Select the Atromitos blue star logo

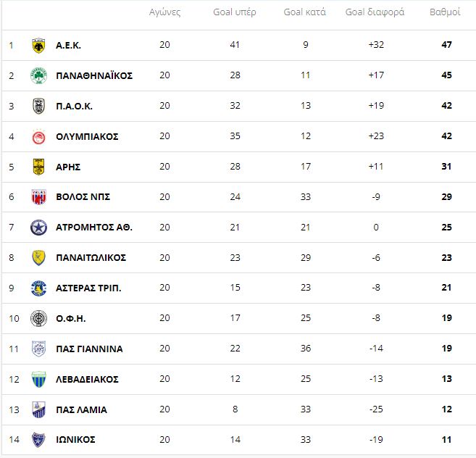[x=38, y=228]
